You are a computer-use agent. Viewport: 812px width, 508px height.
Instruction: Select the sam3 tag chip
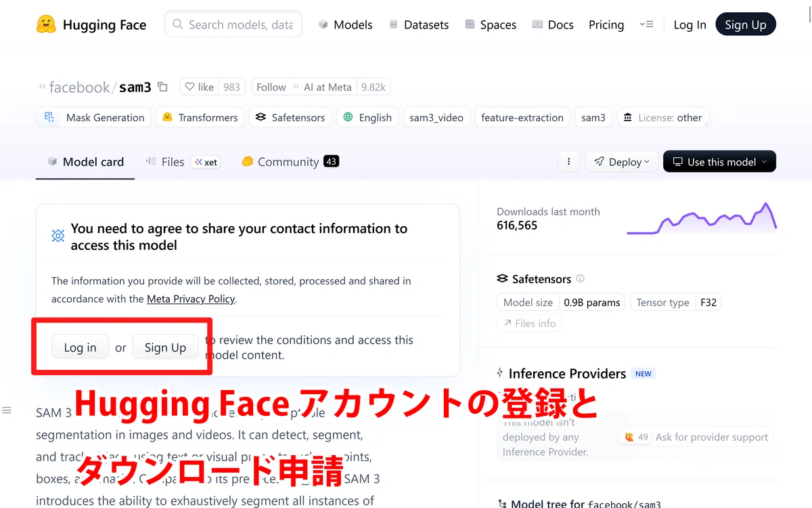pos(593,117)
